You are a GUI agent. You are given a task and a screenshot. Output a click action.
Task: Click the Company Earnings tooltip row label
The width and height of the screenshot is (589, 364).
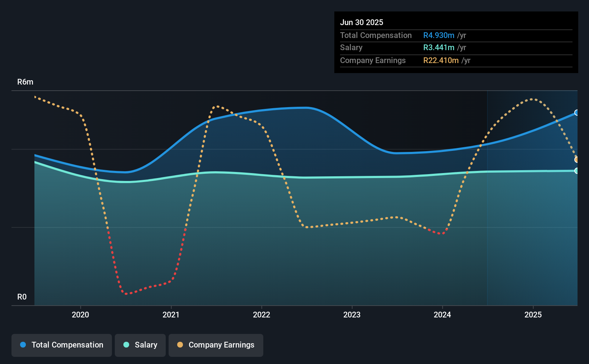coord(373,61)
